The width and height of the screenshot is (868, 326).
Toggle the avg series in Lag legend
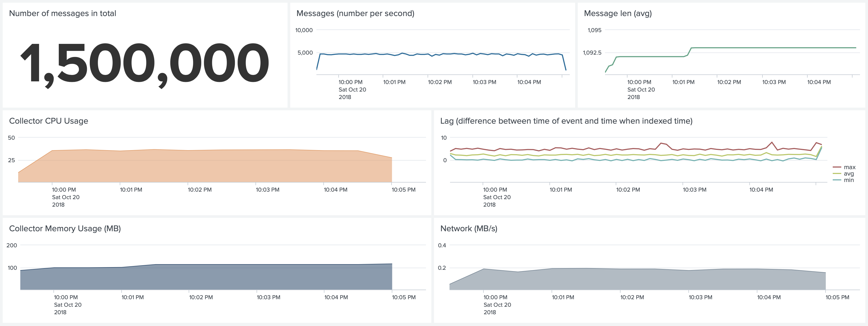point(848,174)
